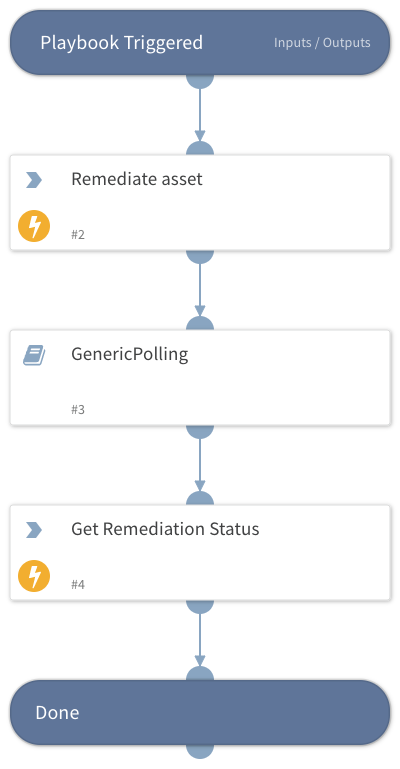400x769 pixels.
Task: Select the Playbook Triggered start node
Action: coord(200,43)
